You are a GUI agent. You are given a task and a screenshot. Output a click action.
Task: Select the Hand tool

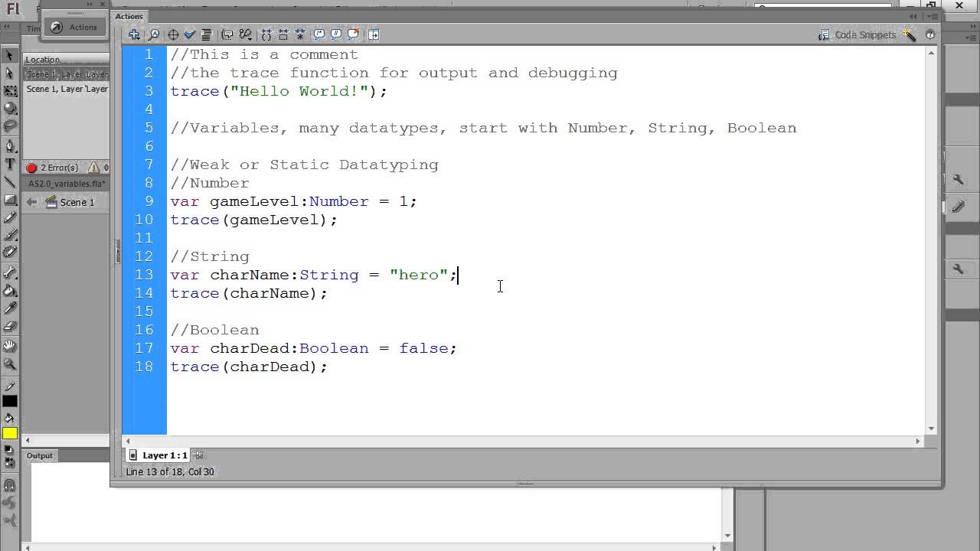pyautogui.click(x=10, y=346)
